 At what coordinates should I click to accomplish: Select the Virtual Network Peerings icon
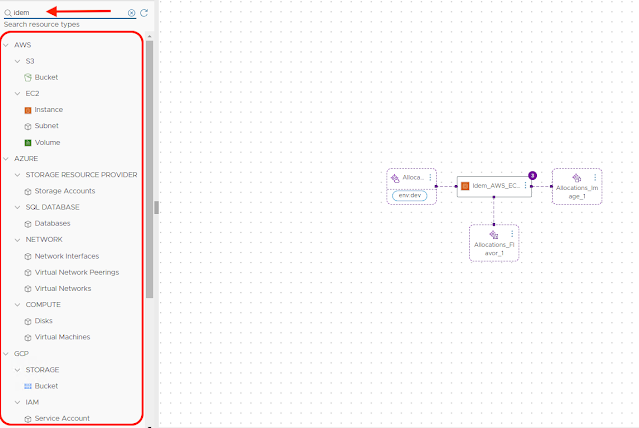[28, 273]
